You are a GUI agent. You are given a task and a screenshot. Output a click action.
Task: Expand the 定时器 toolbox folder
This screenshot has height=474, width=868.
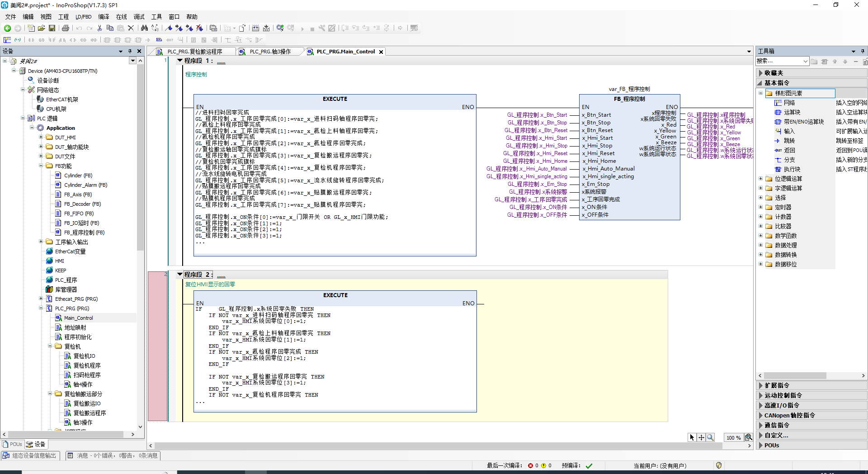tap(761, 207)
